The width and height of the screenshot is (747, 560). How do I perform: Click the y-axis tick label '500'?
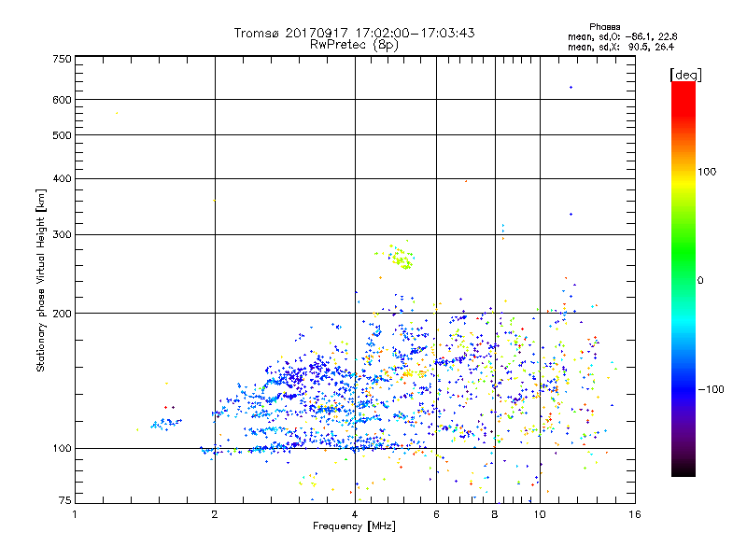click(62, 135)
